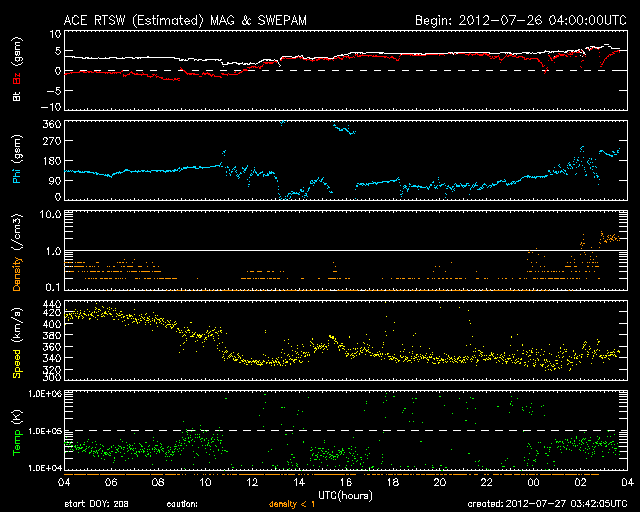
Task: Click the '16' hour tick label
Action: coord(346,483)
